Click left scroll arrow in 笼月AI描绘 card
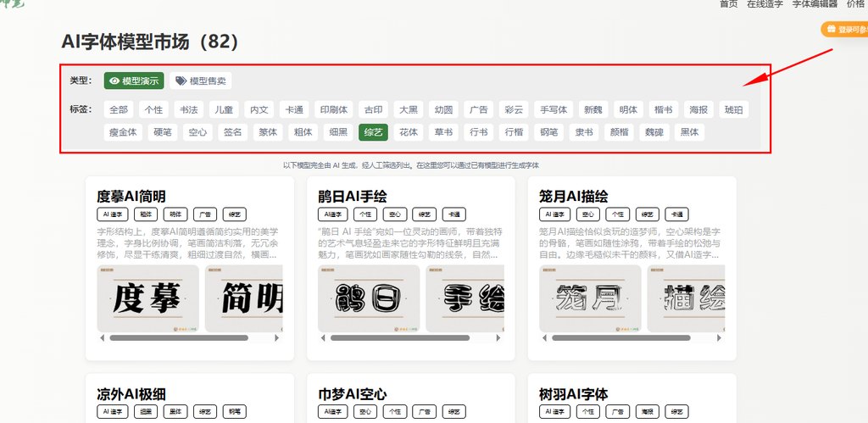The image size is (868, 423). (544, 337)
